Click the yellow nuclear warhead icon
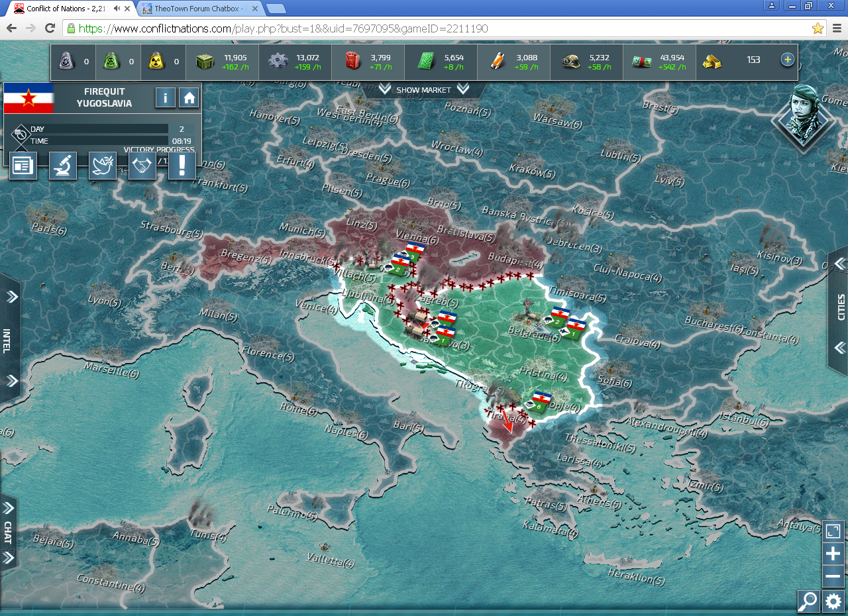Image resolution: width=848 pixels, height=616 pixels. (156, 62)
